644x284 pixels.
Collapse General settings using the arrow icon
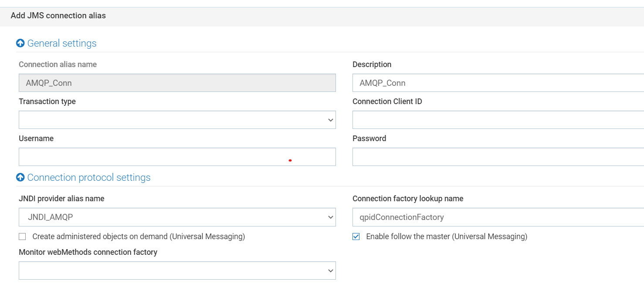pyautogui.click(x=20, y=43)
